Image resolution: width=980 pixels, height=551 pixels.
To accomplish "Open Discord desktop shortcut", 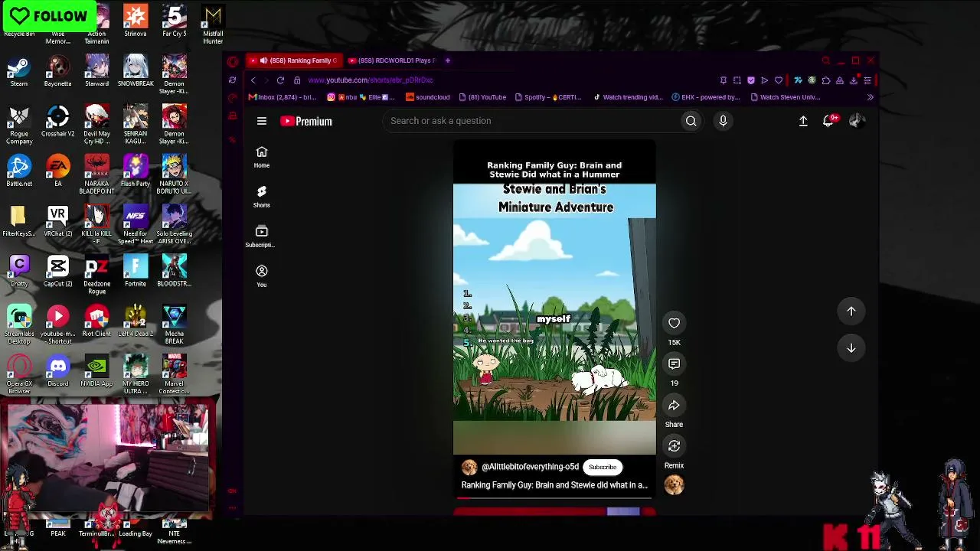I will click(58, 372).
